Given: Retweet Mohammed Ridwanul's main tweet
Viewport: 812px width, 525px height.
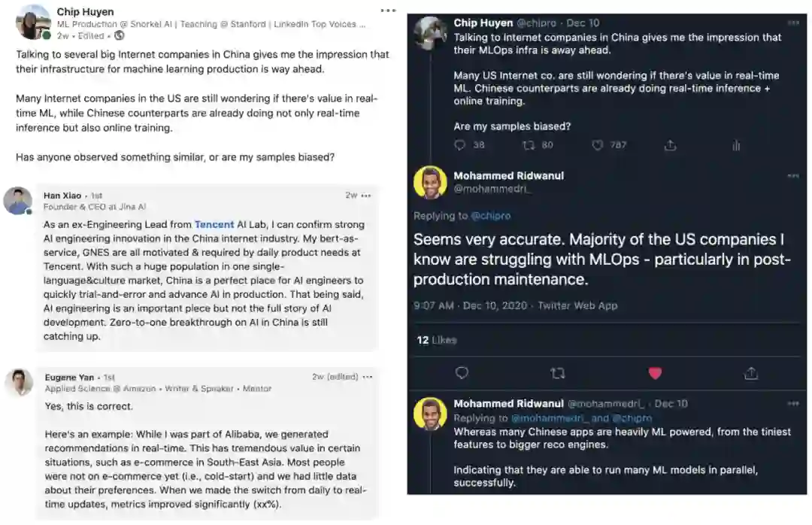Looking at the screenshot, I should click(557, 373).
